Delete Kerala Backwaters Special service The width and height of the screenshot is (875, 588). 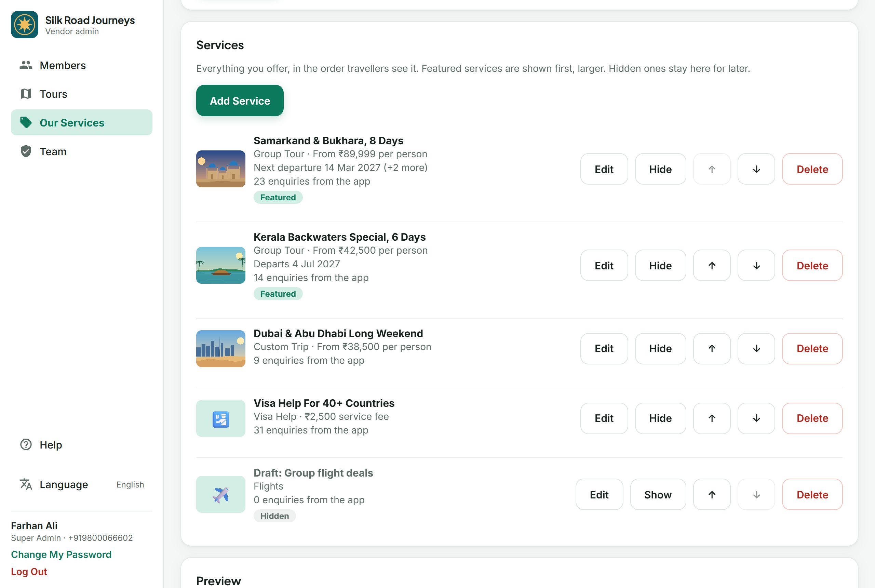pos(812,266)
